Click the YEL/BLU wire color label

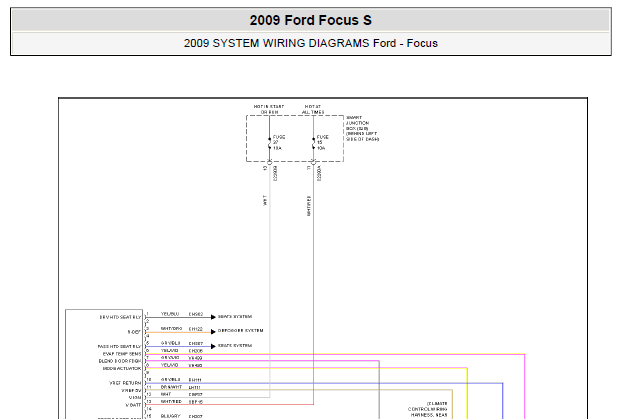(170, 314)
